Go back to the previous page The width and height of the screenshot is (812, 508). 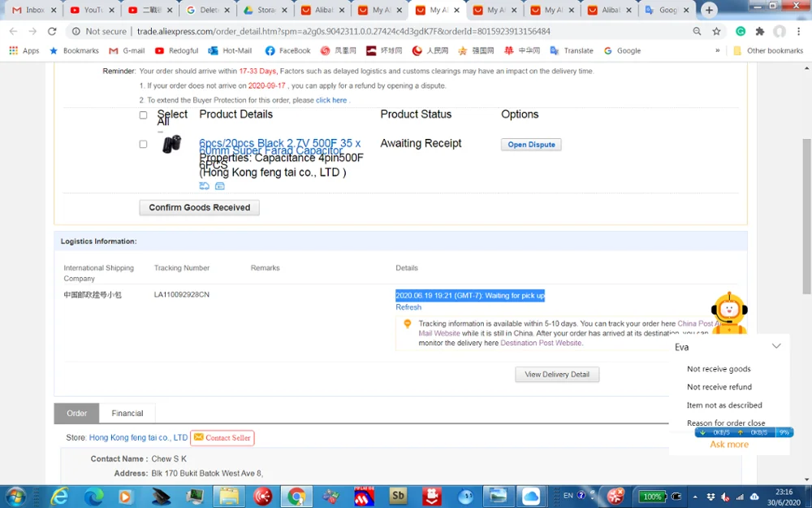click(x=14, y=31)
